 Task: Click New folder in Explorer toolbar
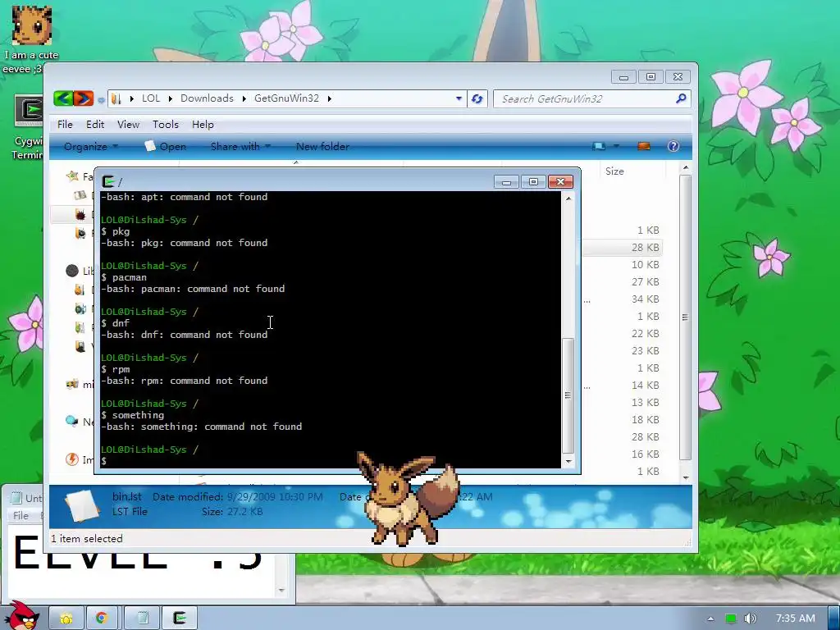coord(322,146)
